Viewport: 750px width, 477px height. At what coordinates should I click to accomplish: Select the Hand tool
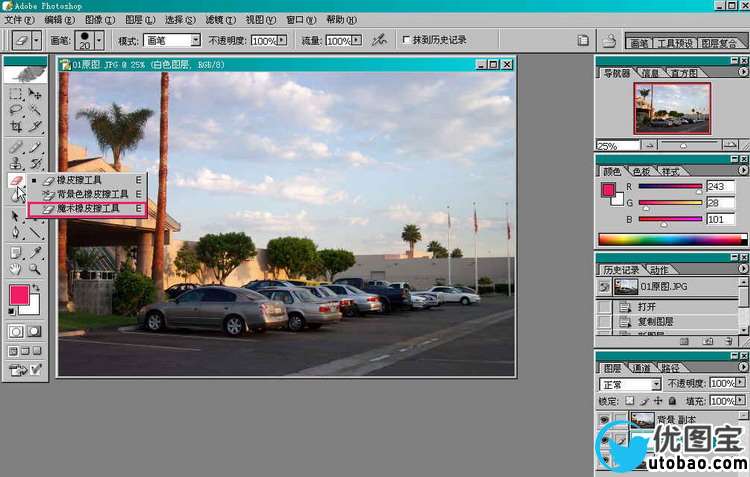15,269
